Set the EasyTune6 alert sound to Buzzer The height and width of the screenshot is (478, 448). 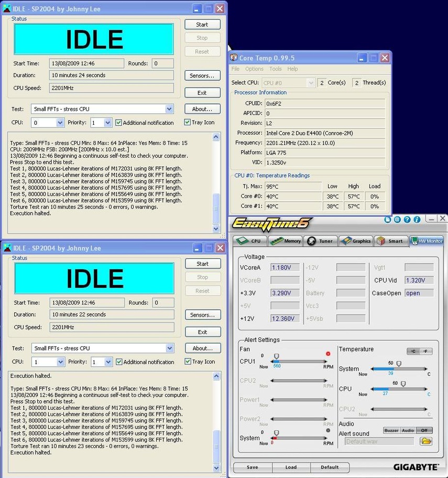pos(391,430)
